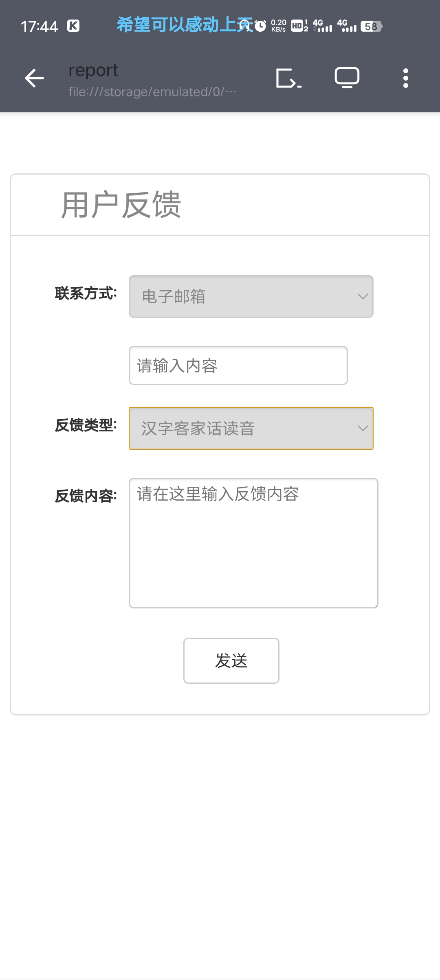Click the page-with-arrow icon beside the monitor icon
This screenshot has width=440, height=980.
coord(288,78)
